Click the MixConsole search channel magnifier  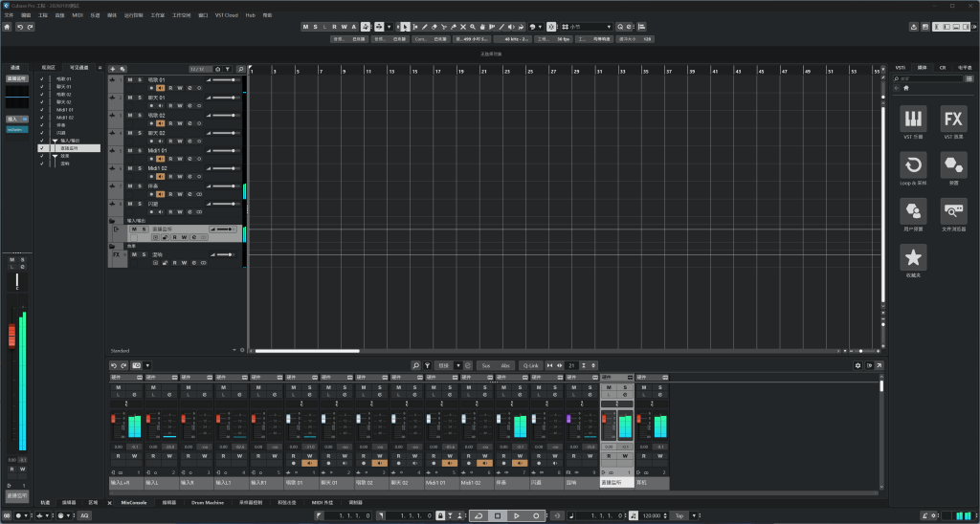point(415,365)
